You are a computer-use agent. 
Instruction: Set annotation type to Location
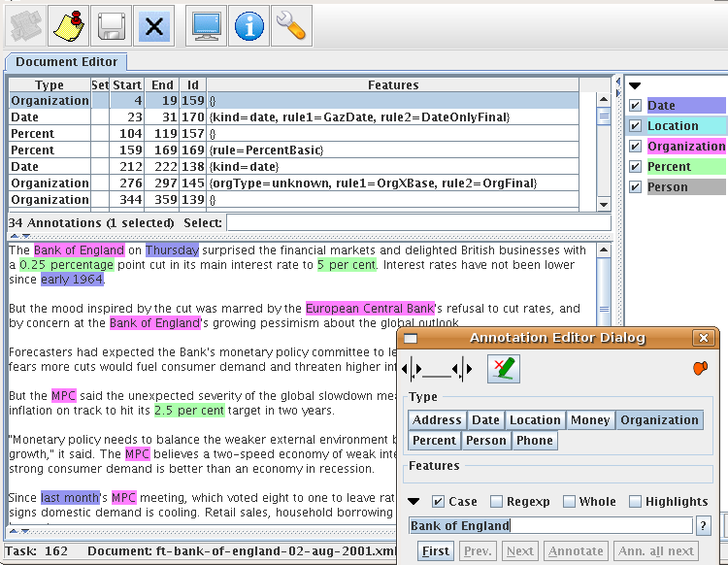(535, 419)
